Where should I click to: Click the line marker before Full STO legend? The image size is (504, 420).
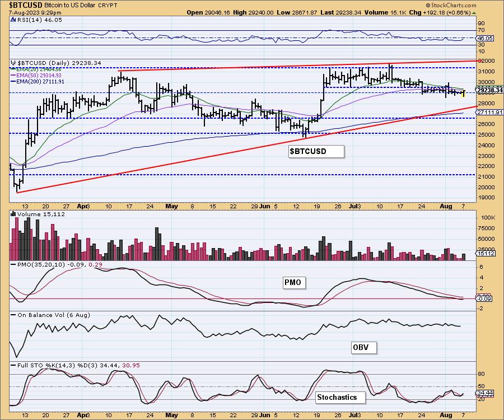point(13,365)
